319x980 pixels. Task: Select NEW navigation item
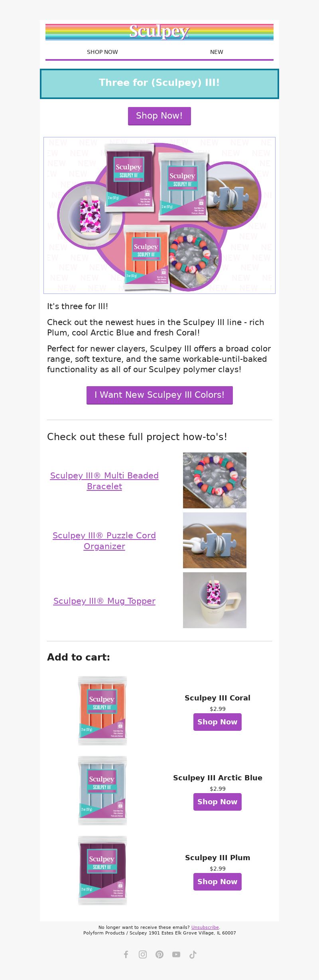[217, 52]
